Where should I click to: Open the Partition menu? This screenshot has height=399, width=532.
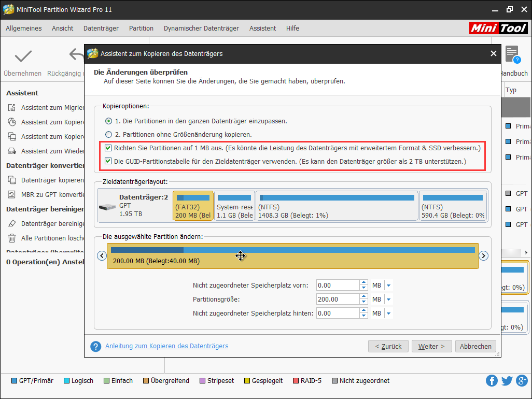141,28
